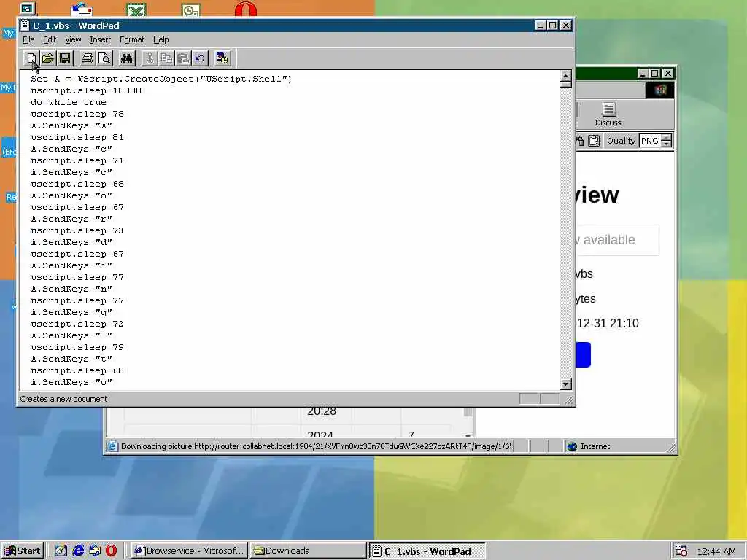Click the Opera desktop icon
The height and width of the screenshot is (560, 747).
(x=246, y=9)
